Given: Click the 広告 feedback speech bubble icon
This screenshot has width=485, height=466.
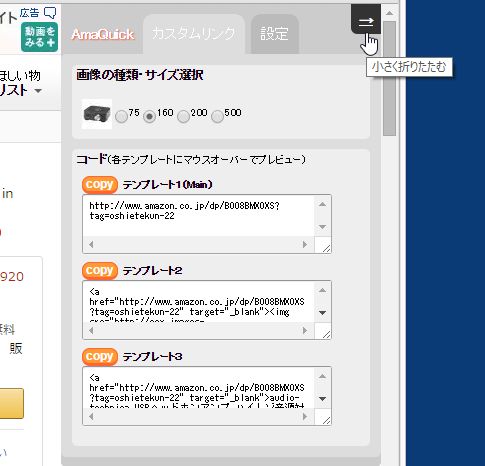Looking at the screenshot, I should tap(51, 13).
